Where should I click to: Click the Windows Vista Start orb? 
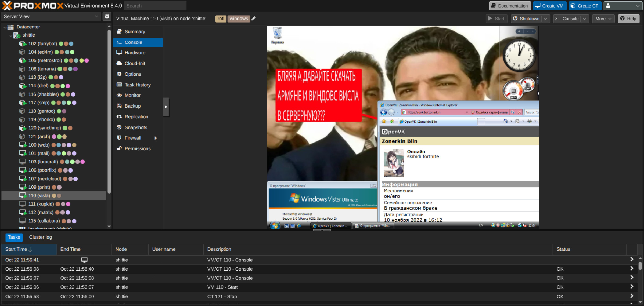tap(275, 226)
